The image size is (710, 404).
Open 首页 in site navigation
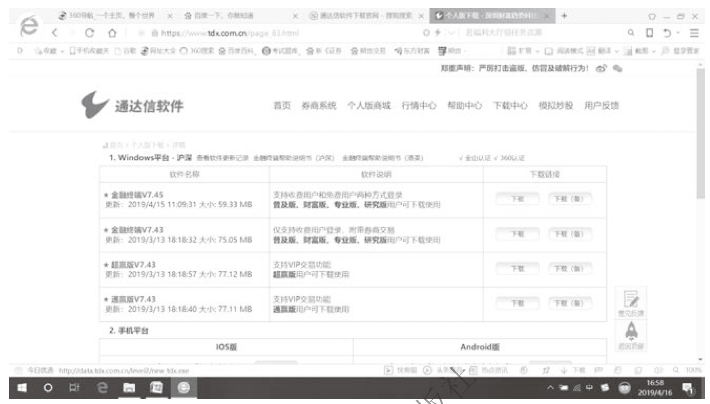(282, 106)
